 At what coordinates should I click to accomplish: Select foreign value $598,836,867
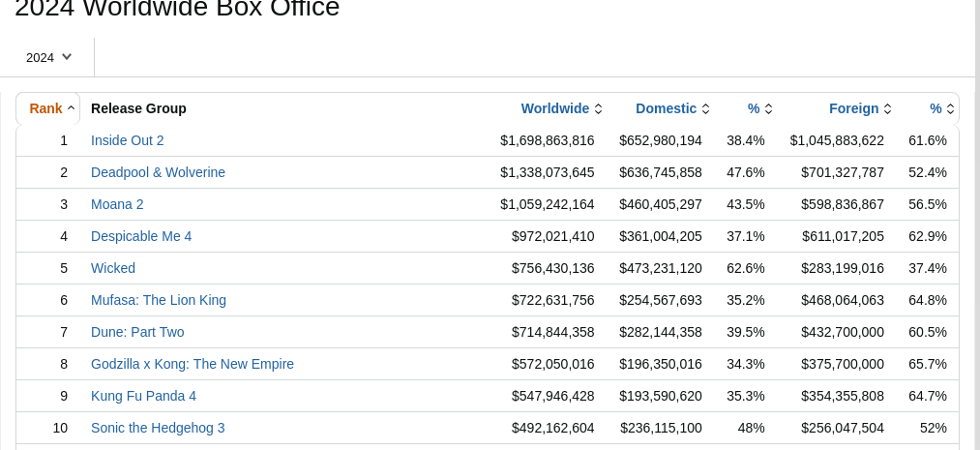pyautogui.click(x=843, y=204)
